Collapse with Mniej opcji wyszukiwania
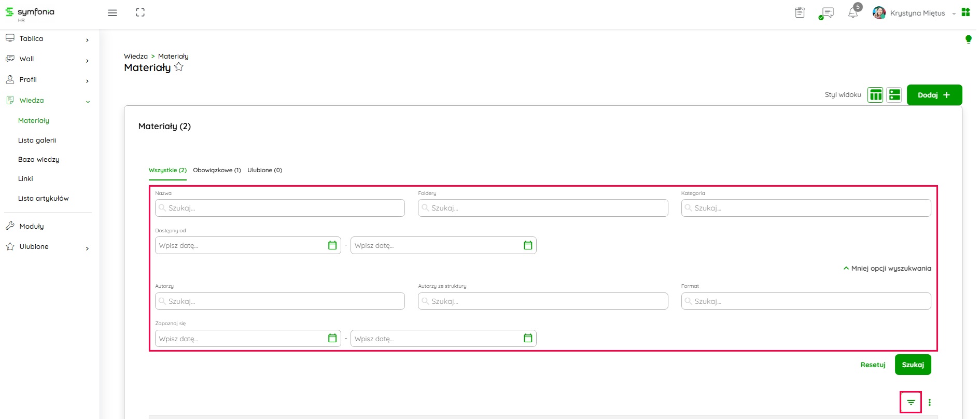Viewport: 980px width, 419px height. 887,269
